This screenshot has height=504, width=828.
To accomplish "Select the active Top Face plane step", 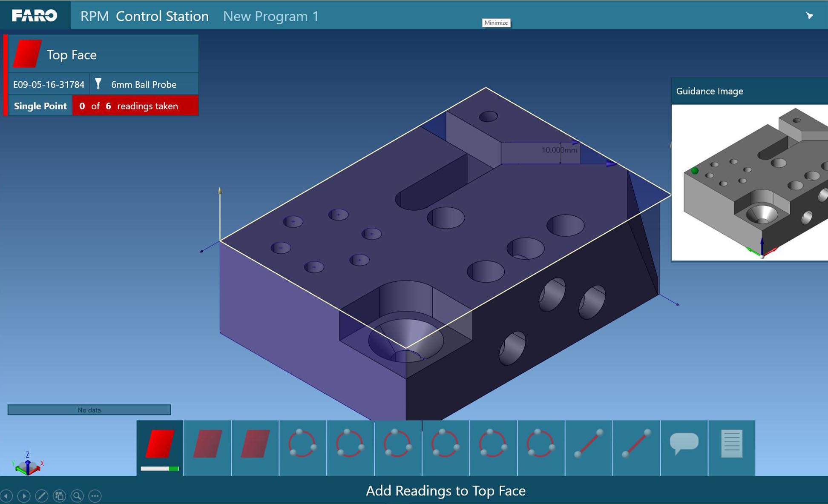I will coord(160,447).
